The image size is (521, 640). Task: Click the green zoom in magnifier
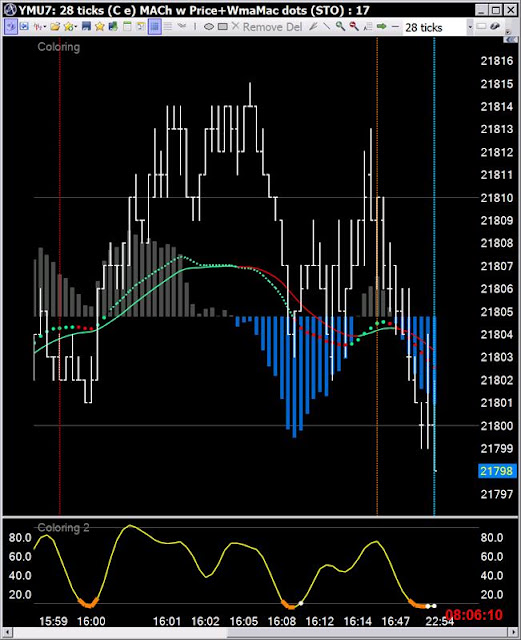[x=340, y=27]
